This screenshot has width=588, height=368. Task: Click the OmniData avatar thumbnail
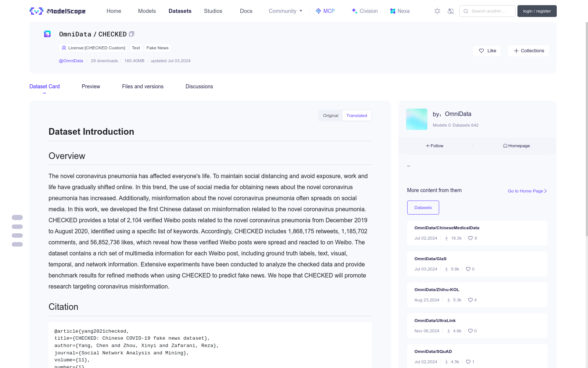[x=417, y=119]
